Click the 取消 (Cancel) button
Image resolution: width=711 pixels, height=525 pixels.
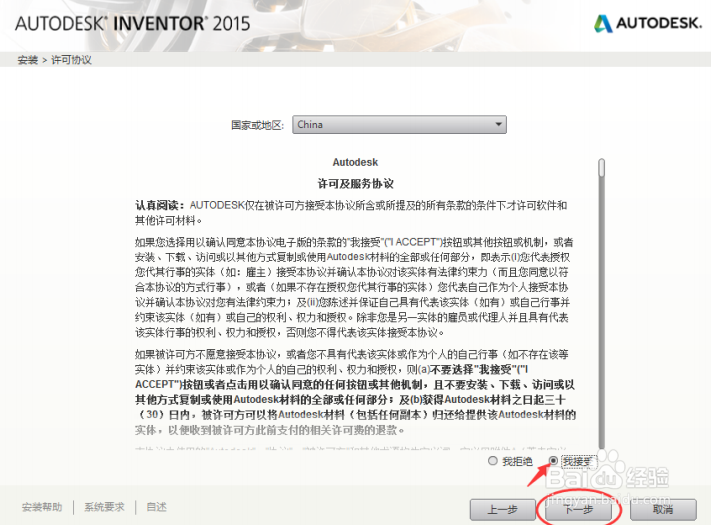click(x=663, y=510)
